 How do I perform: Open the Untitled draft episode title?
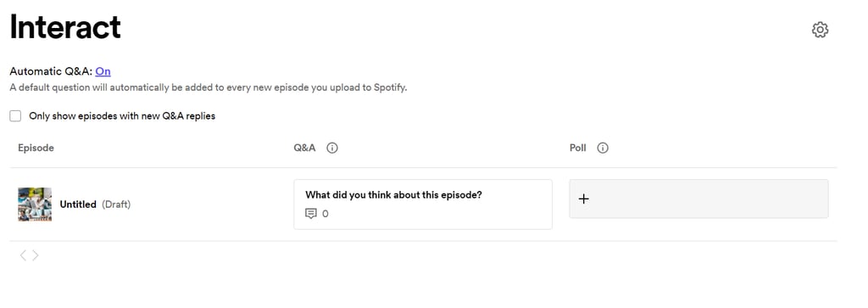(78, 204)
